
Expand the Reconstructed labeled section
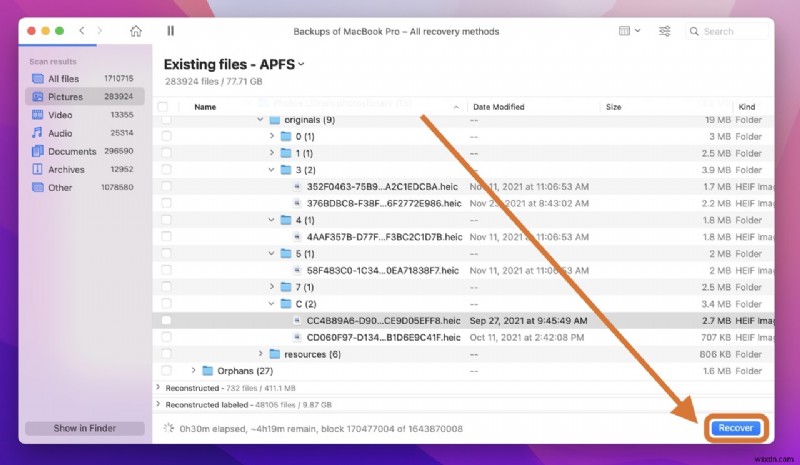tap(158, 404)
